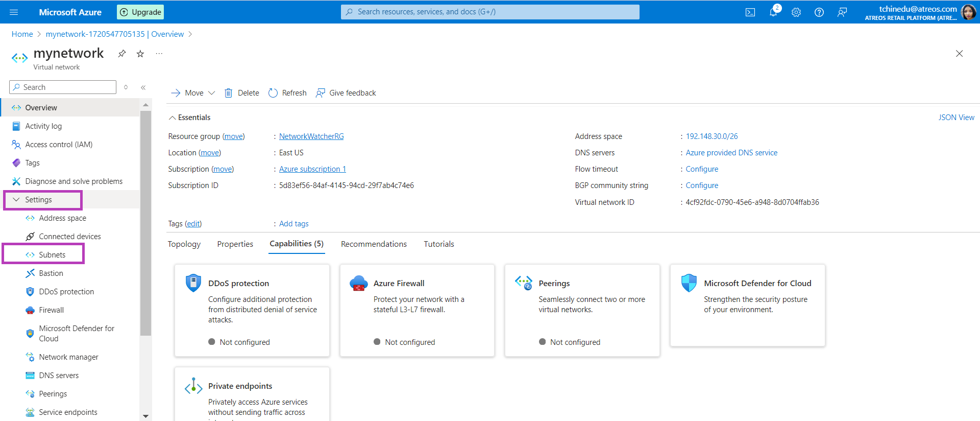Collapse the Settings section in sidebar
This screenshot has width=980, height=421.
(16, 200)
